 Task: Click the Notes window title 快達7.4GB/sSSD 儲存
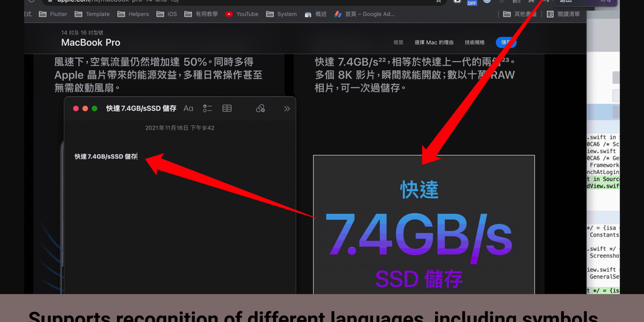(142, 108)
